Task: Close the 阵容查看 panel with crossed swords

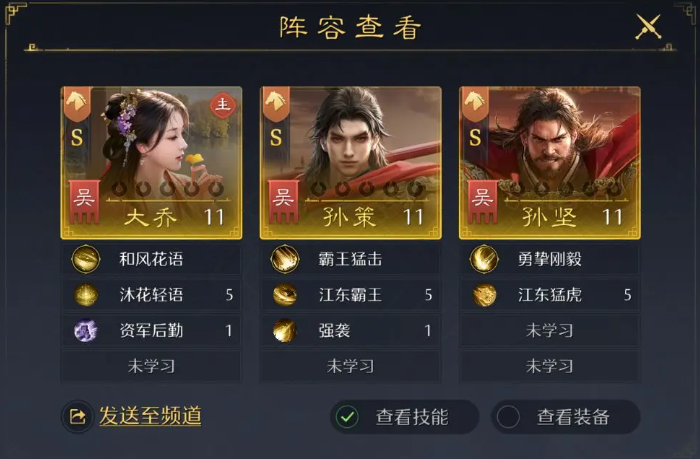Action: point(649,27)
